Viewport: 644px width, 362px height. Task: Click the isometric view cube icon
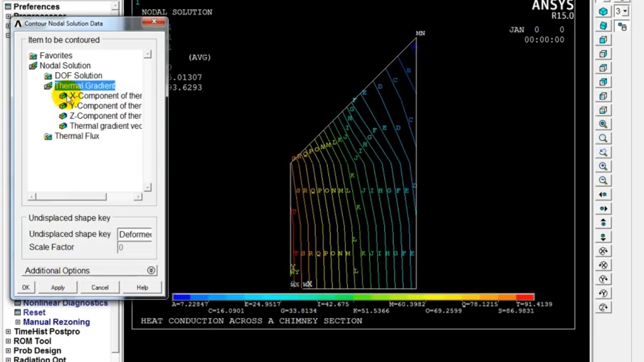tap(603, 12)
